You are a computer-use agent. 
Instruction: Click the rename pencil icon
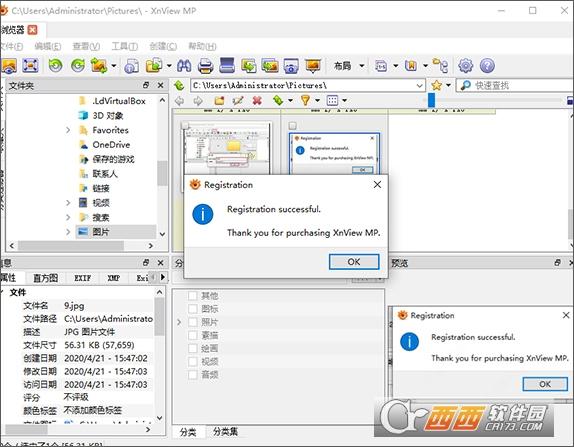point(238,100)
